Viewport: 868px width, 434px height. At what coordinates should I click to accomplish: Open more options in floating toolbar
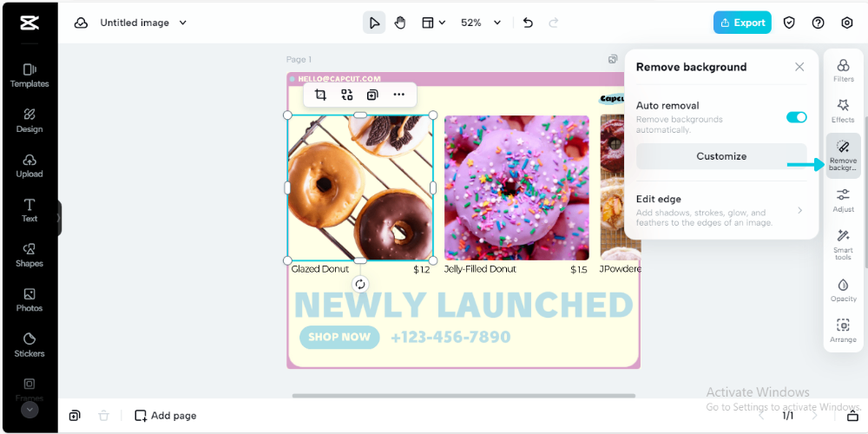tap(399, 95)
